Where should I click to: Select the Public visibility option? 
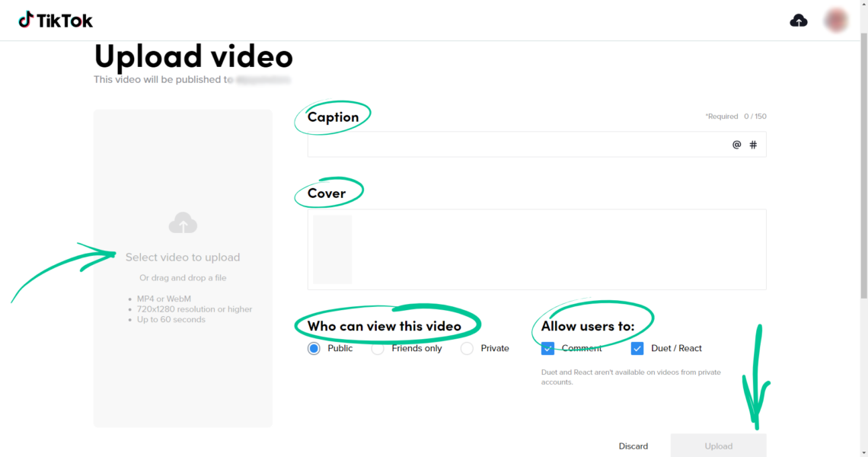(x=312, y=348)
